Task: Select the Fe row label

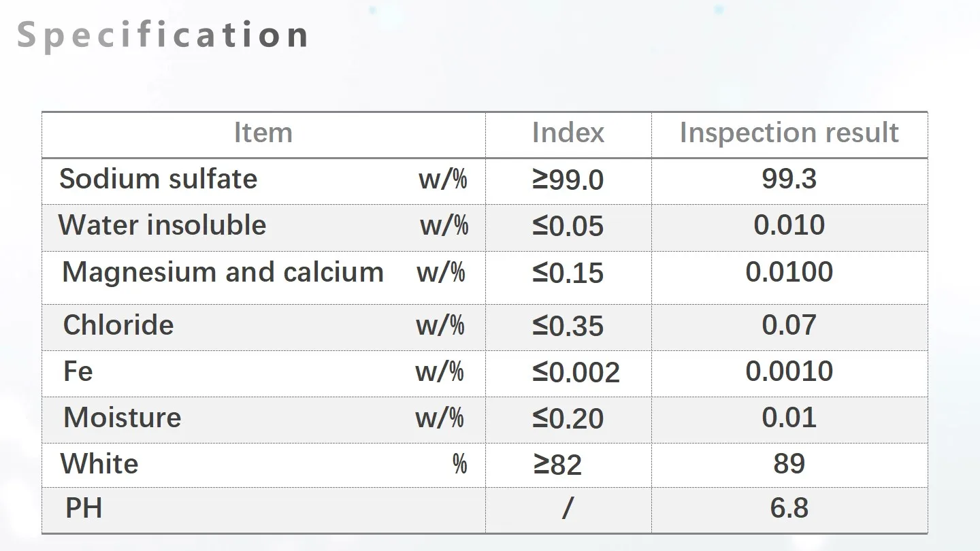Action: click(78, 371)
